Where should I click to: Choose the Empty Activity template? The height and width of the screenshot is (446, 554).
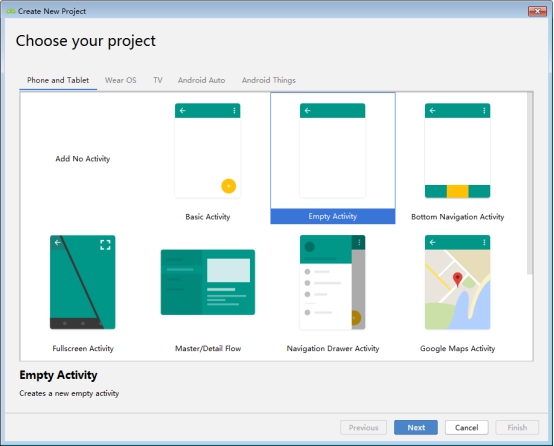(332, 158)
